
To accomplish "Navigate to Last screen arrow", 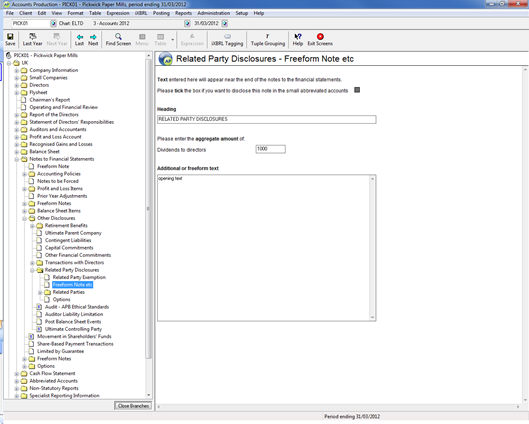I will 80,39.
